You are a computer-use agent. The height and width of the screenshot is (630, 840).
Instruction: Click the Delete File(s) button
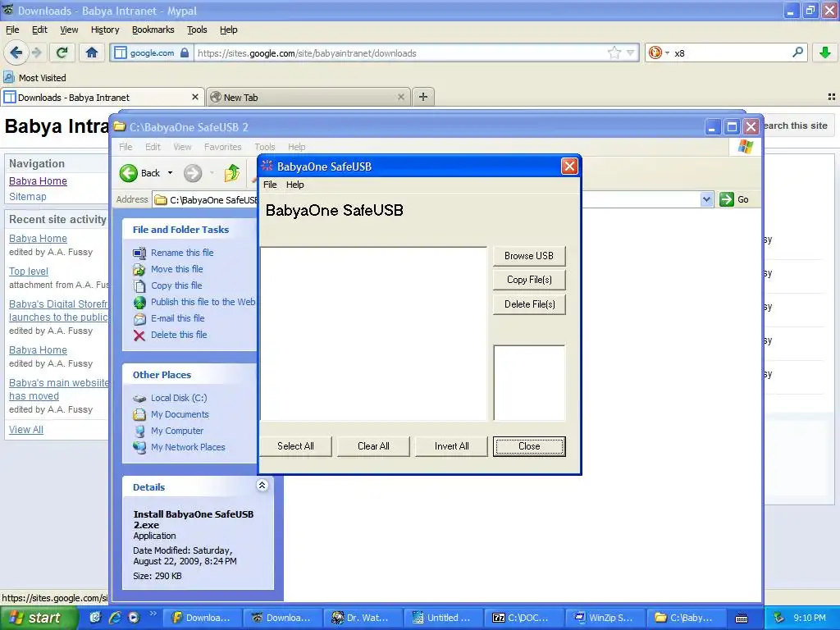coord(529,304)
